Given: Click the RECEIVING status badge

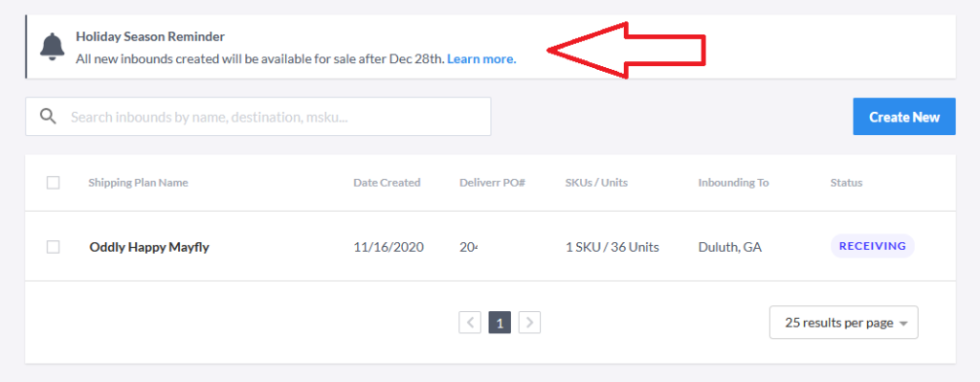Looking at the screenshot, I should pos(873,246).
